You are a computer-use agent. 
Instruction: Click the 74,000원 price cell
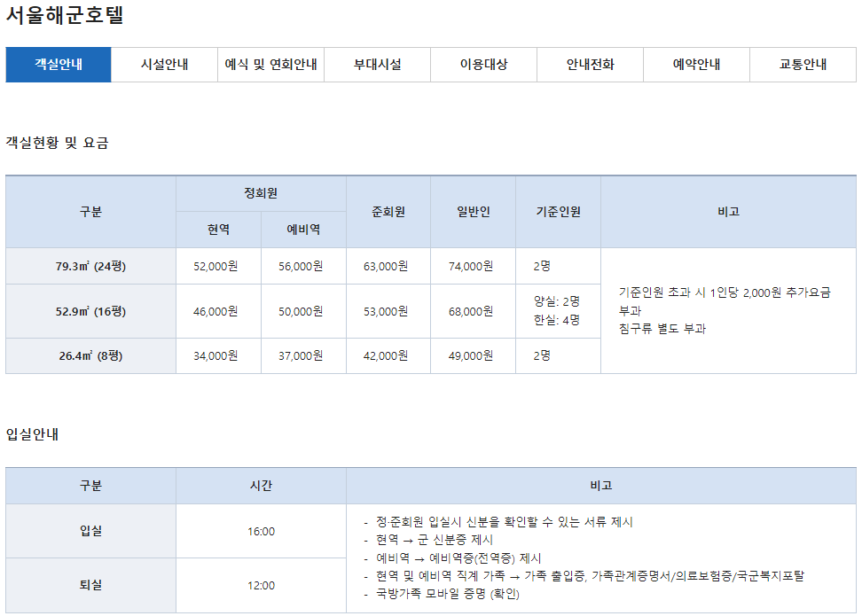pos(471,266)
